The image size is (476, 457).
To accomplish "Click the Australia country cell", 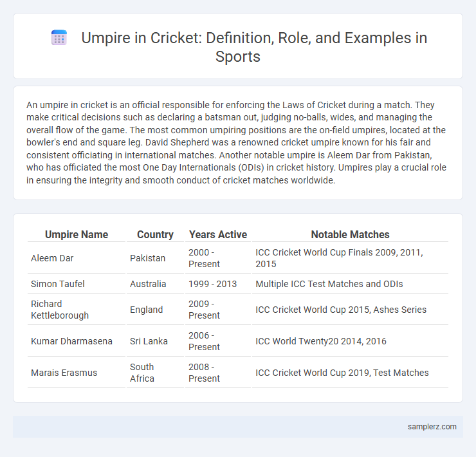I will click(x=155, y=284).
